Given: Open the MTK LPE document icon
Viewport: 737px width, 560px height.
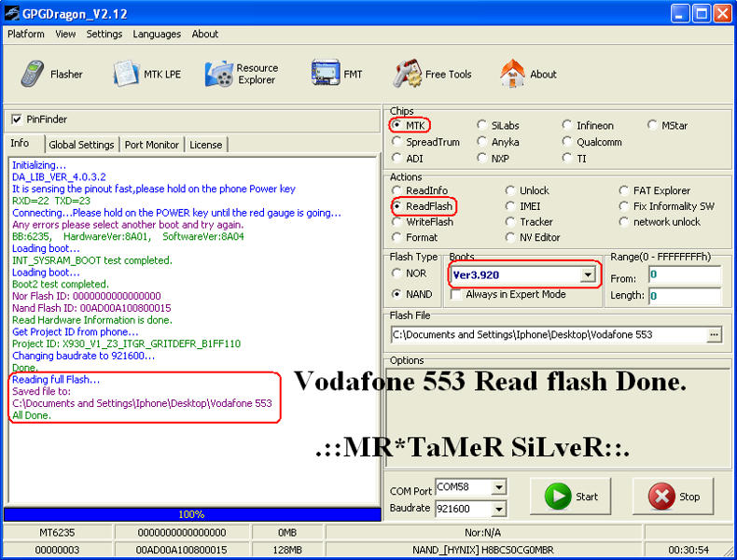Looking at the screenshot, I should pos(126,74).
